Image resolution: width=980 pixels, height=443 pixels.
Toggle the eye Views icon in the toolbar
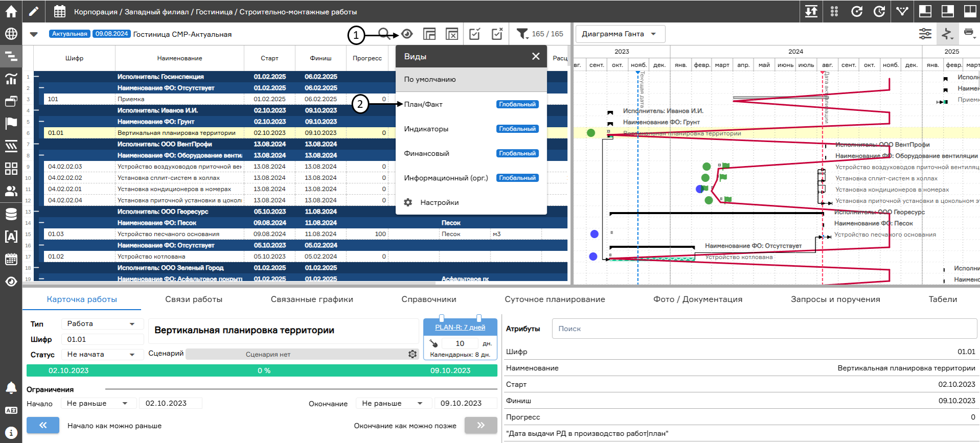coord(407,34)
